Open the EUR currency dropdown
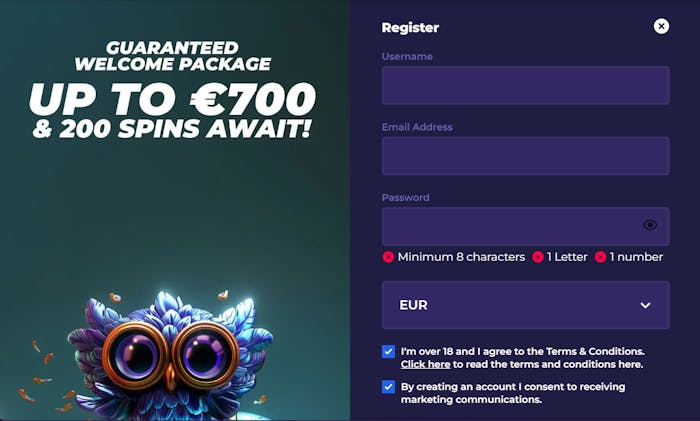Viewport: 700px width, 421px height. pyautogui.click(x=525, y=305)
